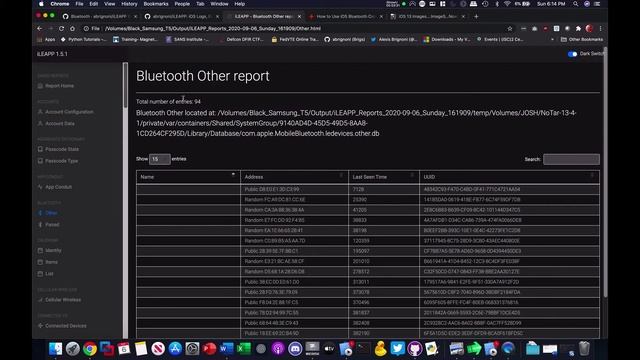Sort the table by Name column
This screenshot has width=640, height=360.
(188, 177)
